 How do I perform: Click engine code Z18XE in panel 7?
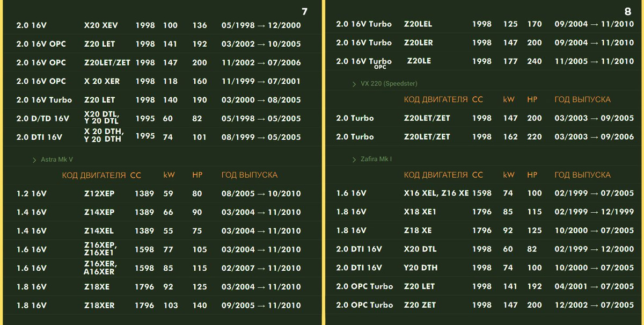tap(97, 287)
